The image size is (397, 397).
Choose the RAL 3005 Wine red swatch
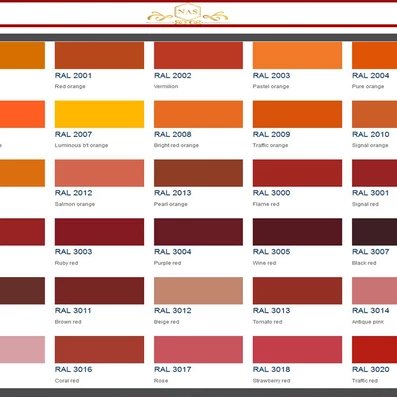point(297,232)
